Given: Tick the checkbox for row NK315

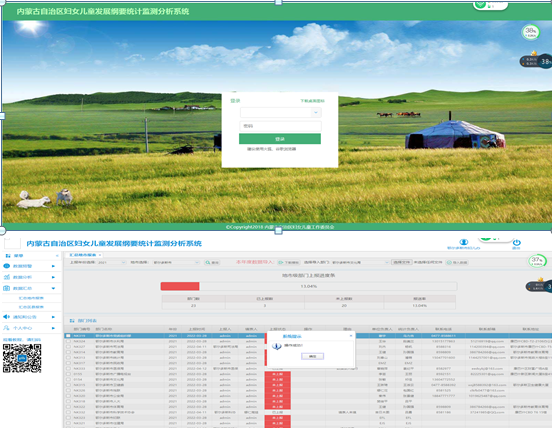Looking at the screenshot, I should 68,385.
